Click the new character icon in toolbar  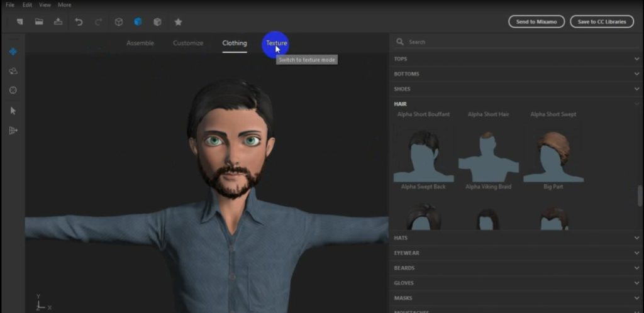tap(19, 22)
